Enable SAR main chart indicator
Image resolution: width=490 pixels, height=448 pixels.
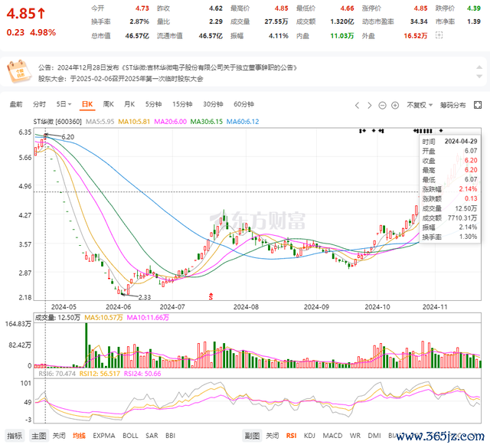(x=152, y=436)
